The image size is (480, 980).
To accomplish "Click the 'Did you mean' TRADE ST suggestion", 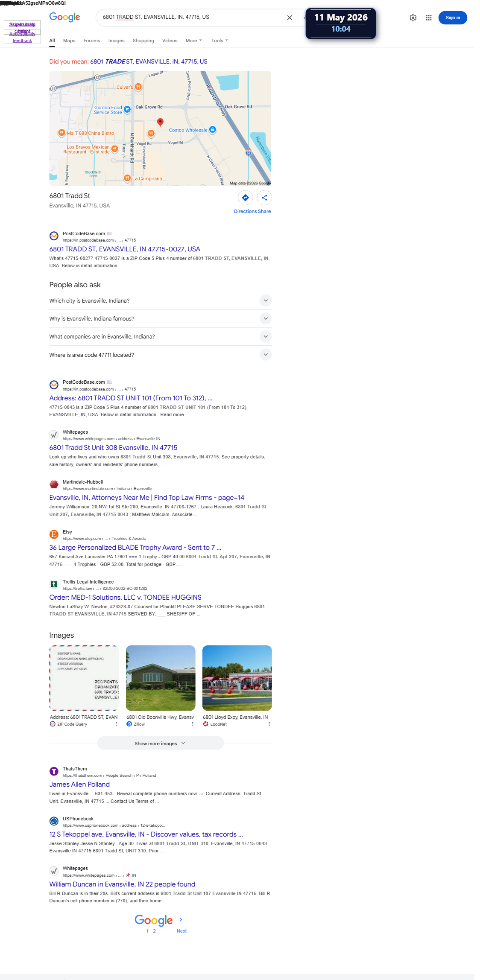I will coord(149,61).
